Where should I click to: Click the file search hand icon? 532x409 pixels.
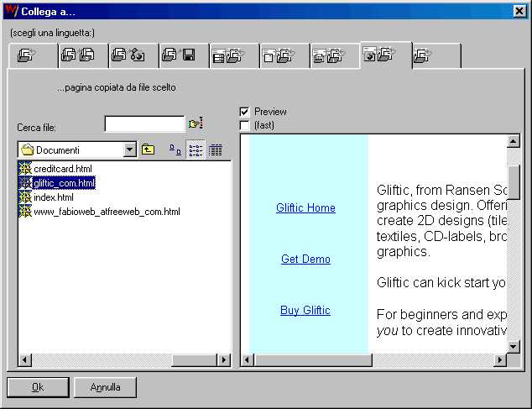(x=196, y=123)
